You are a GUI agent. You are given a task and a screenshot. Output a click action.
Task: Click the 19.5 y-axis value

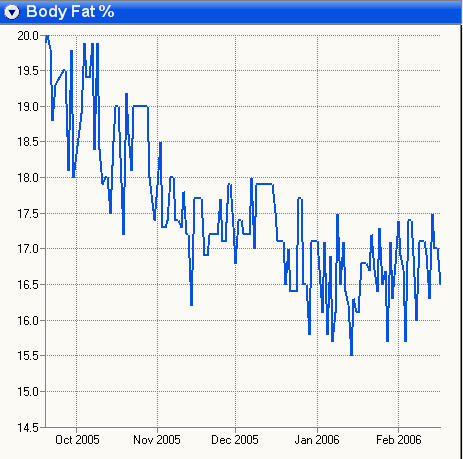click(x=28, y=71)
